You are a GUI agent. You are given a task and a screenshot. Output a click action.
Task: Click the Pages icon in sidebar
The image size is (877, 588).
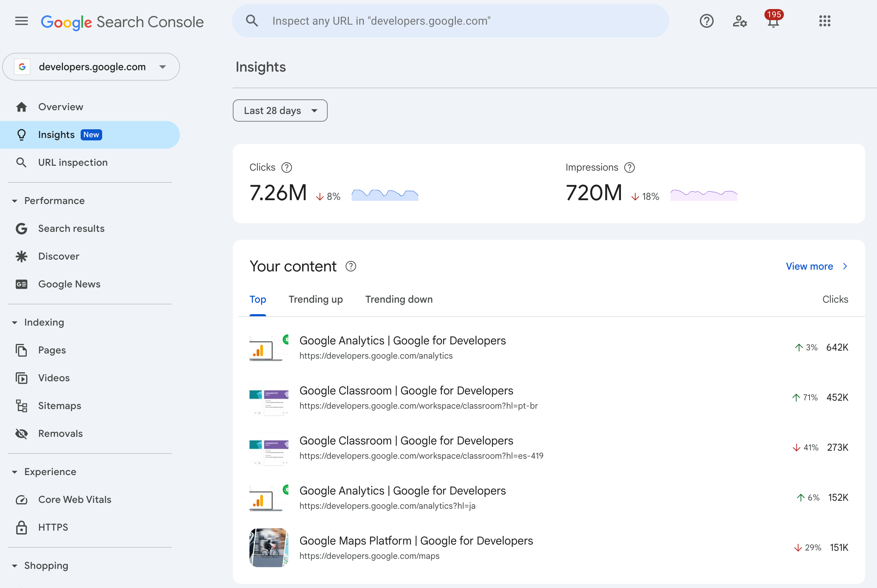22,350
